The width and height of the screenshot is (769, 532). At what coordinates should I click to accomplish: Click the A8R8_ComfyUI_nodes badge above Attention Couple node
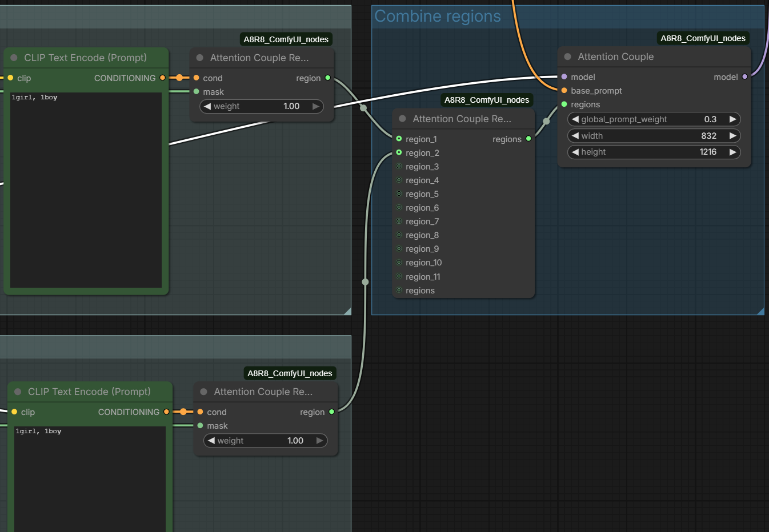703,38
